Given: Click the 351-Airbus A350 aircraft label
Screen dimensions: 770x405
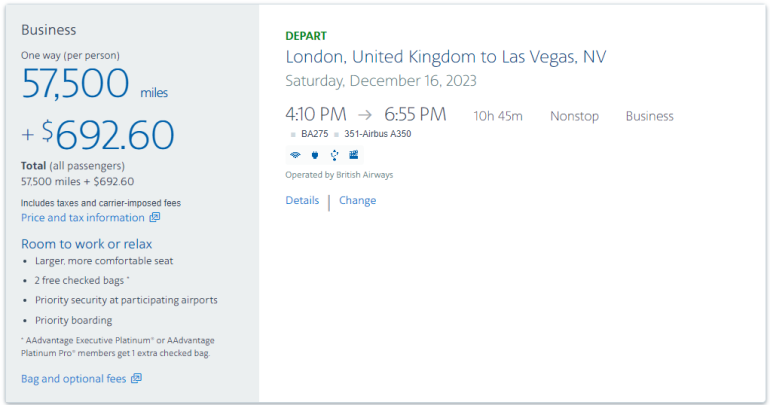Looking at the screenshot, I should (x=377, y=134).
